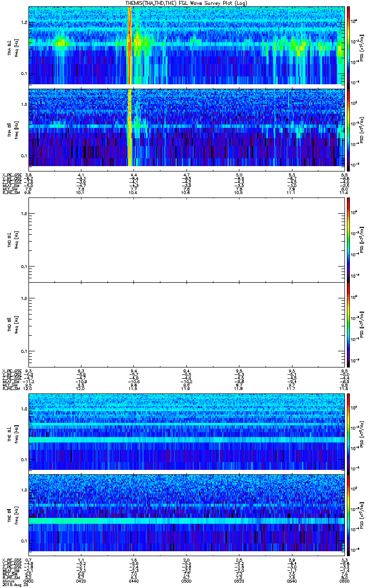
Task: Click the 0420 time tick label
Action: click(81, 580)
